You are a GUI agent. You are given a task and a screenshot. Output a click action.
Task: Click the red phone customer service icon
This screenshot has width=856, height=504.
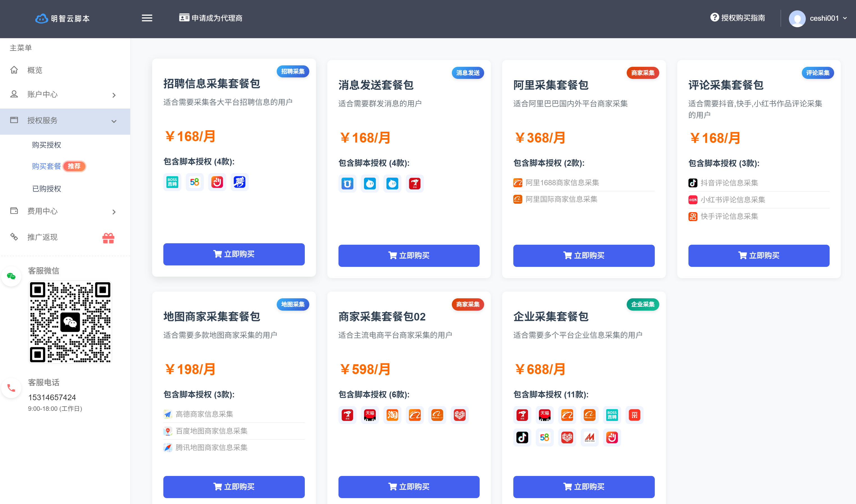(11, 388)
